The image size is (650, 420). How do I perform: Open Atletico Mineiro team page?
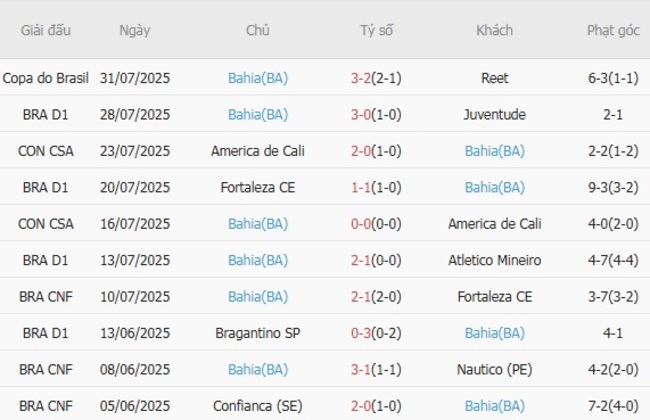494,260
